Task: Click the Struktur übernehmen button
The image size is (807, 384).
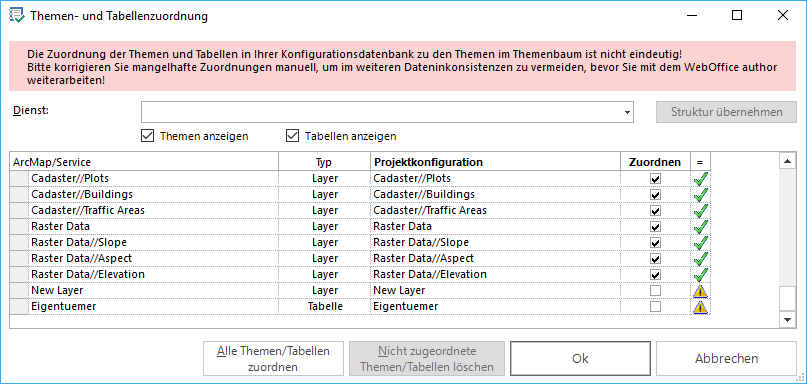Action: click(x=726, y=112)
